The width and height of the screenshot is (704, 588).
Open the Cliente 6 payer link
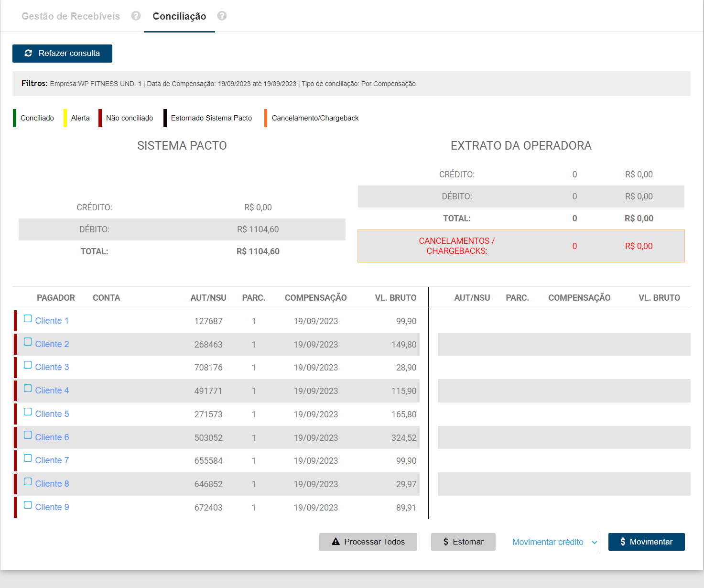[x=52, y=437]
